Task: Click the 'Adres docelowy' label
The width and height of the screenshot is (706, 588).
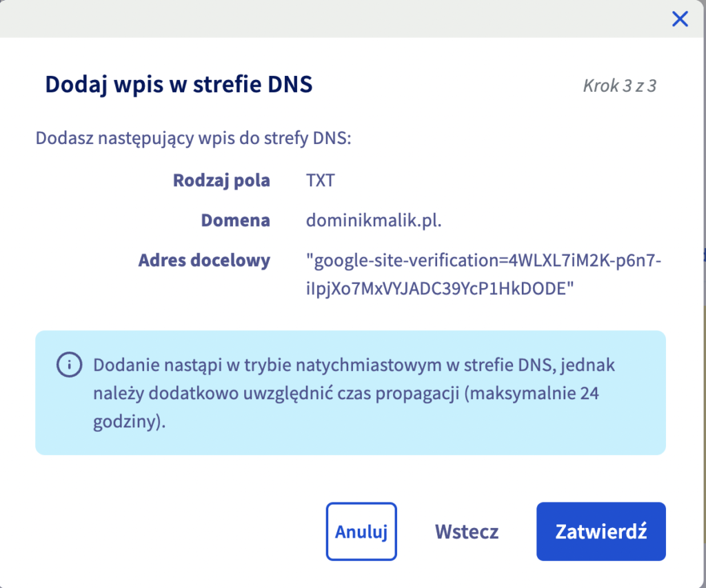Action: coord(204,261)
